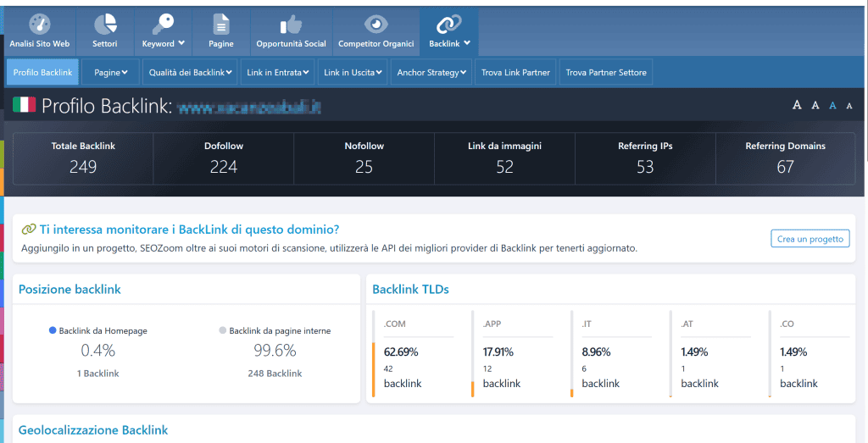The height and width of the screenshot is (443, 868).
Task: Click the Referring Domains 67 stat
Action: (x=785, y=158)
